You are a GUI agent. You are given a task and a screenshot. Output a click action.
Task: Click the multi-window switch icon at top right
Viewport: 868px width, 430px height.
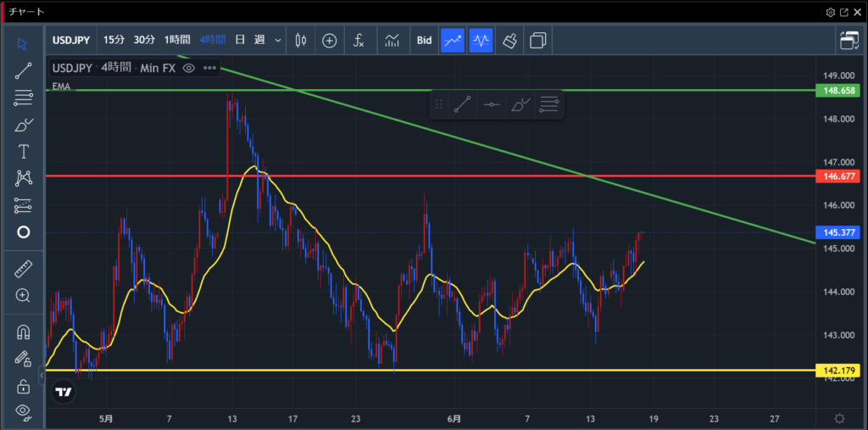click(x=849, y=41)
